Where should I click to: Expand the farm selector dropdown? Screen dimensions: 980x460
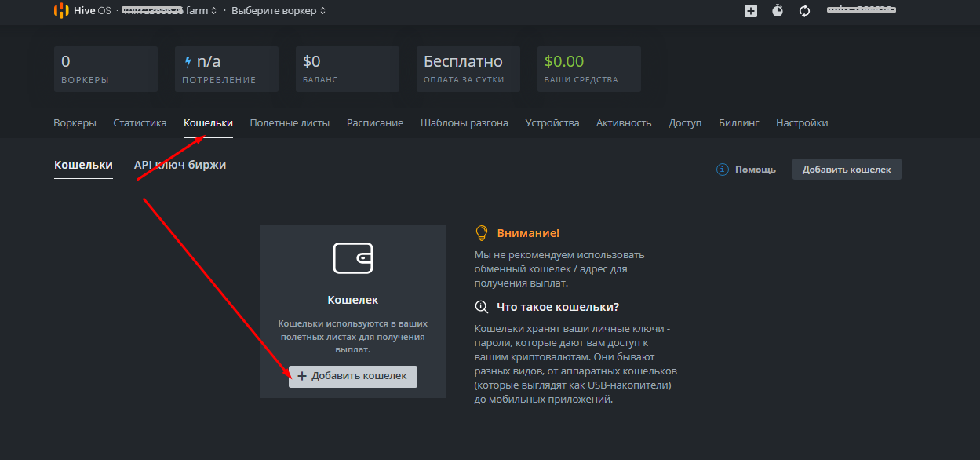(169, 11)
